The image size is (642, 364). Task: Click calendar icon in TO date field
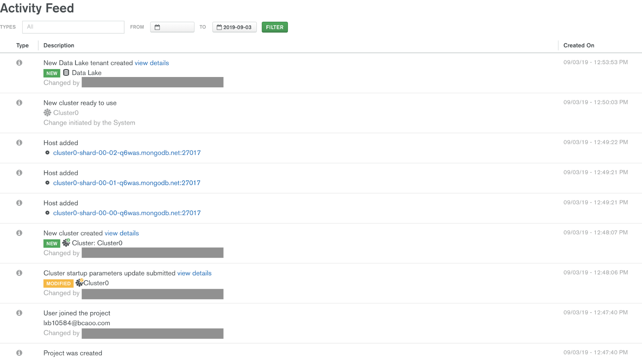click(x=219, y=27)
